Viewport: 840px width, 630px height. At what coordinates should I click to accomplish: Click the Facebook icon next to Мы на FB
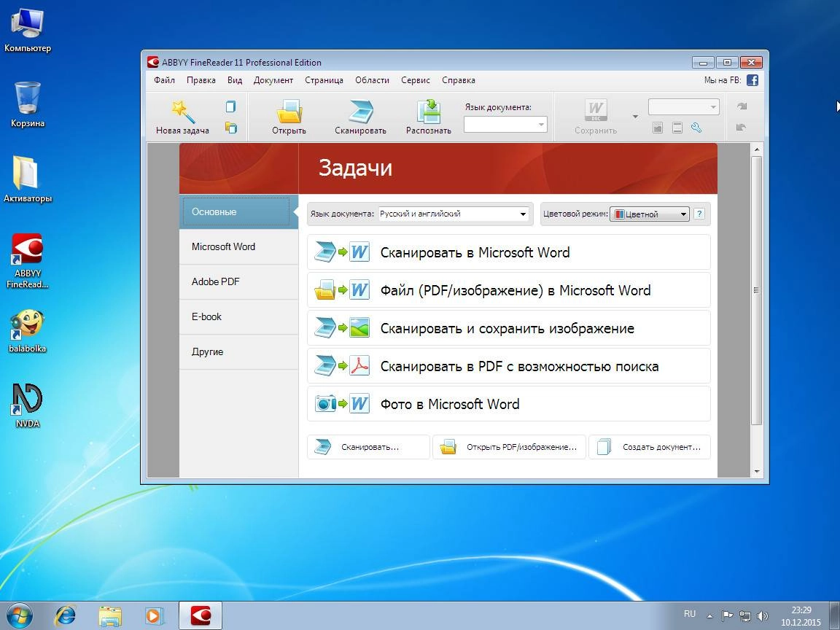[752, 80]
